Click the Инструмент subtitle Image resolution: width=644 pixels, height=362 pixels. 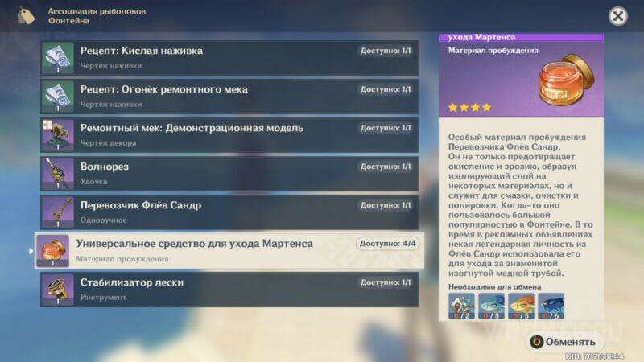(103, 298)
